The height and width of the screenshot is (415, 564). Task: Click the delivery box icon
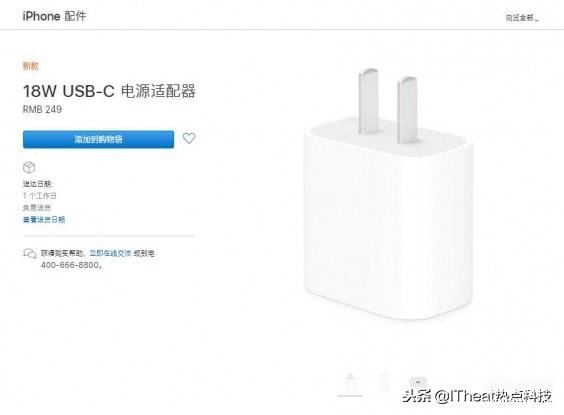click(29, 168)
